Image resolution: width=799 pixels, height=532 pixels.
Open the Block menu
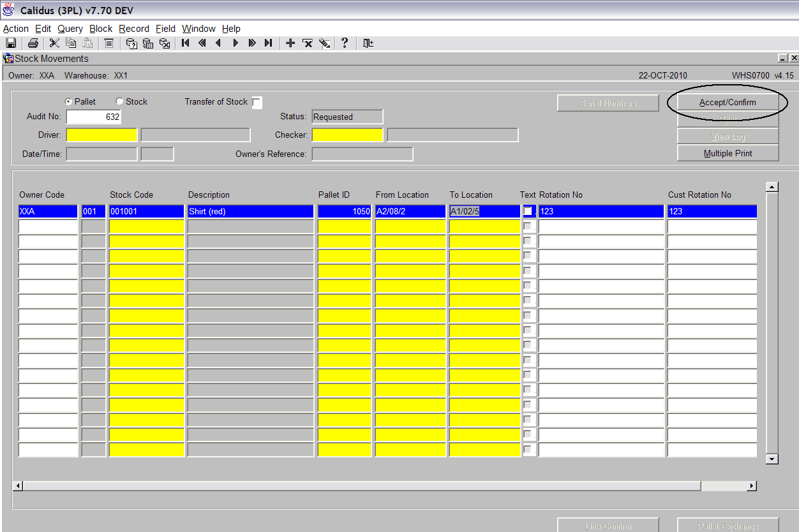point(101,29)
